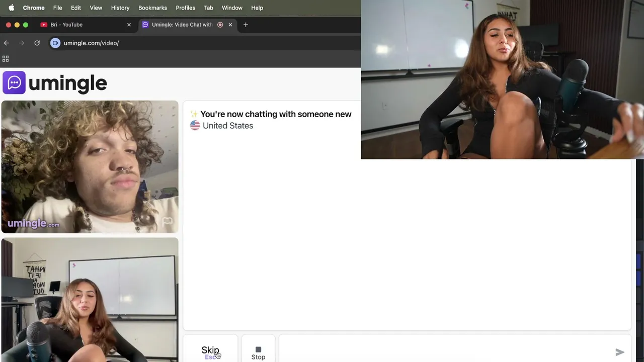This screenshot has width=644, height=362.
Task: Switch to the Bri - YouTube tab
Action: pos(86,25)
